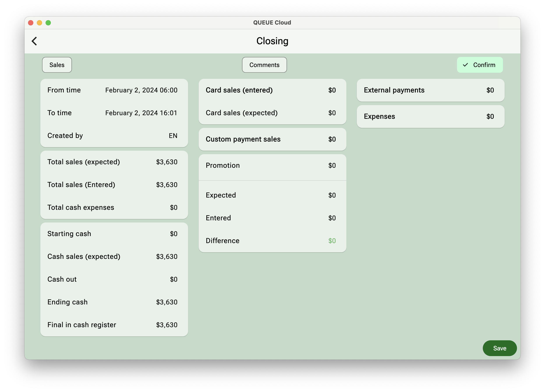Image resolution: width=545 pixels, height=392 pixels.
Task: Toggle Comments panel visibility
Action: point(264,65)
